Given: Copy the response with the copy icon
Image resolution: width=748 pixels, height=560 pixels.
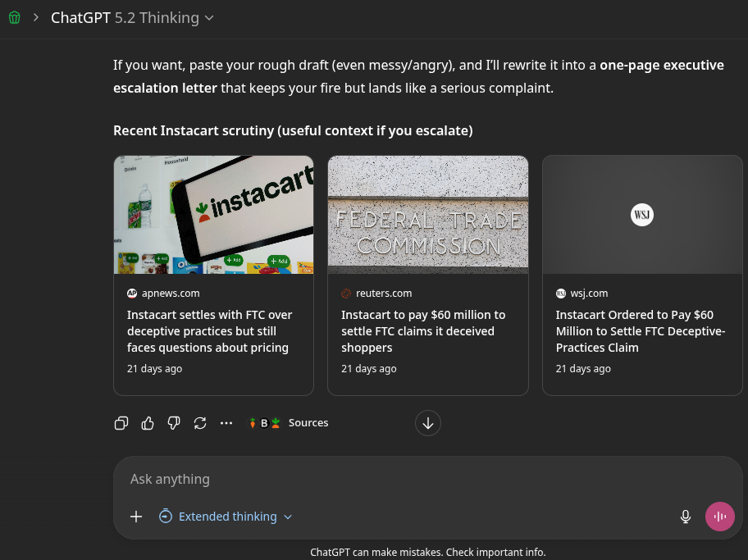Looking at the screenshot, I should point(121,423).
